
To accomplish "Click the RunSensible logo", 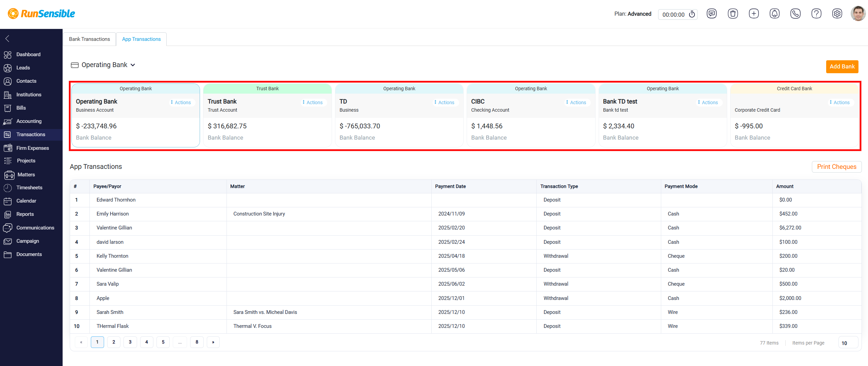I will pos(41,14).
